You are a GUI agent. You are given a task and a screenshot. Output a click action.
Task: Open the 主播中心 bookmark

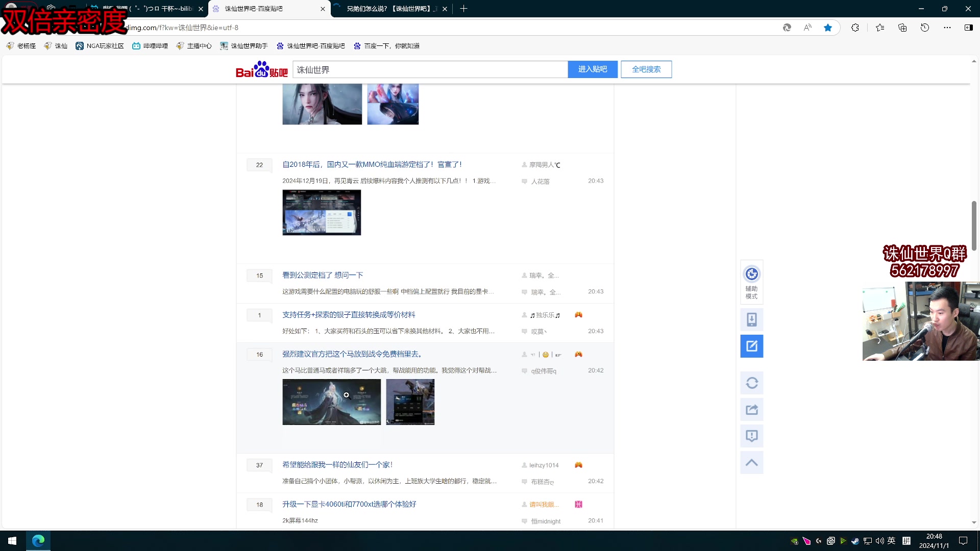click(x=193, y=46)
